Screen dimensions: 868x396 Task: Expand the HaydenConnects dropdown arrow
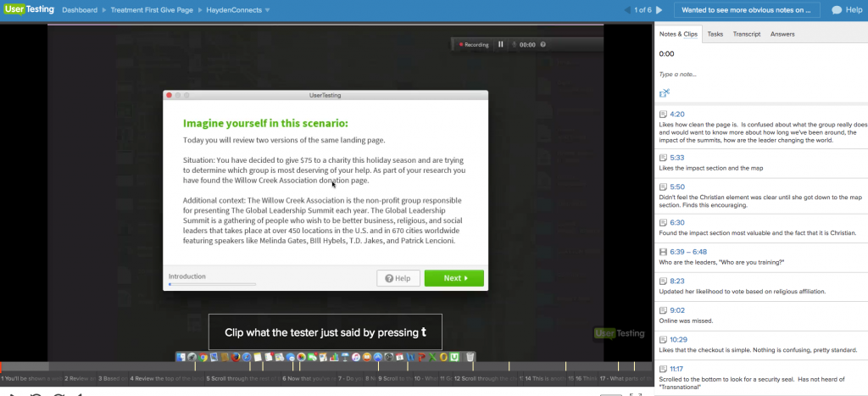(268, 11)
